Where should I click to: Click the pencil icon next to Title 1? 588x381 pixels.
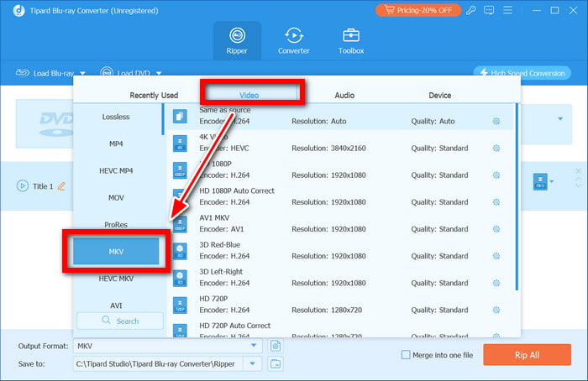[x=61, y=186]
